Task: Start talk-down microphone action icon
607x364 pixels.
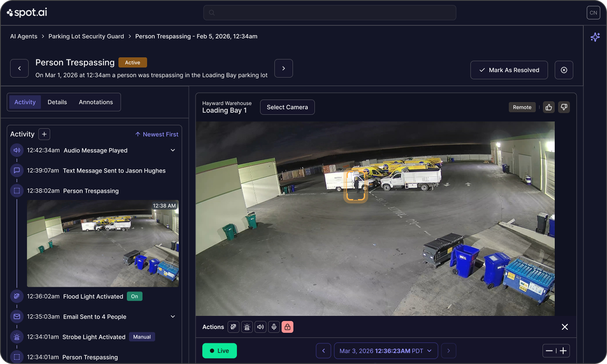Action: pyautogui.click(x=274, y=327)
